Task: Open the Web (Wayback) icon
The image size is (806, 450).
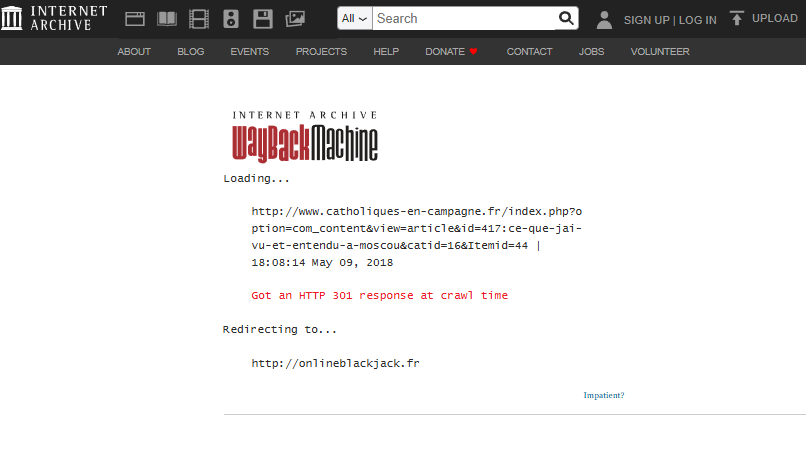Action: point(135,19)
